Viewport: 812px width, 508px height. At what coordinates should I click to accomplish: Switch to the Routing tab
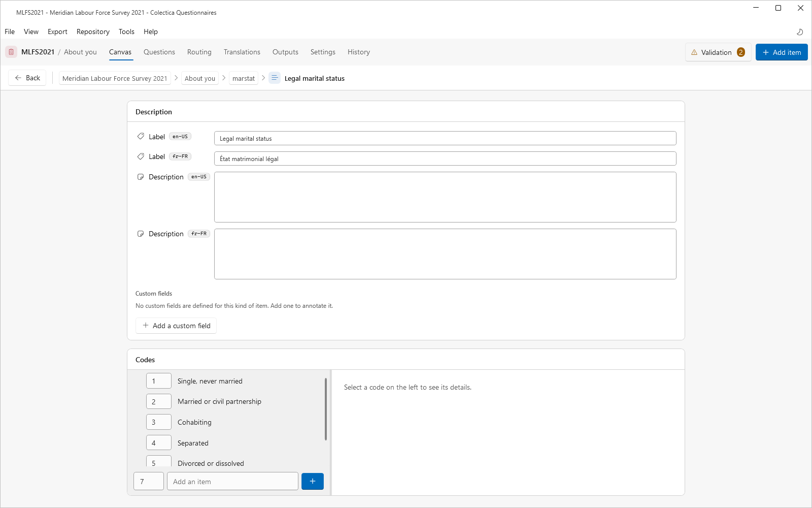[x=199, y=52]
